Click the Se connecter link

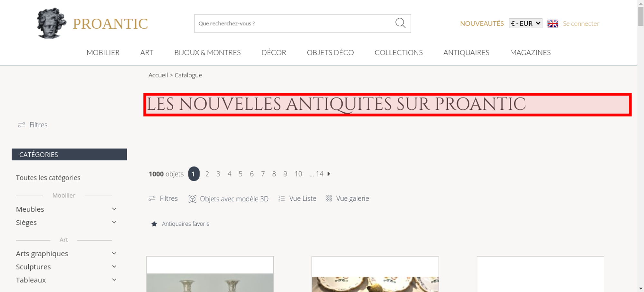point(581,23)
